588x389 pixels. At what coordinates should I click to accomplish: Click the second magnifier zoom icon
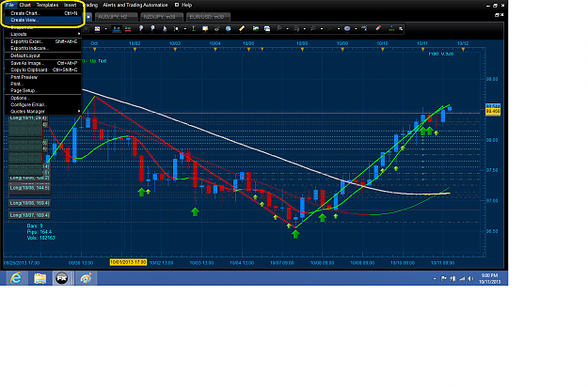pos(152,29)
